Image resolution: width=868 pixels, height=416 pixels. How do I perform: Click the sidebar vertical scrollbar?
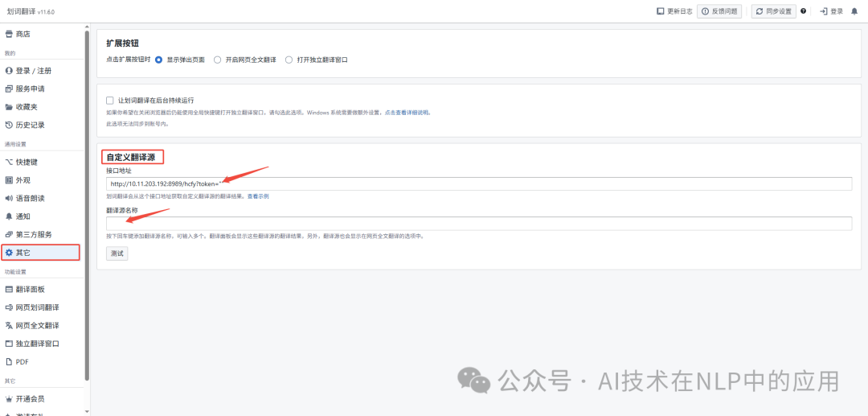pos(87,205)
